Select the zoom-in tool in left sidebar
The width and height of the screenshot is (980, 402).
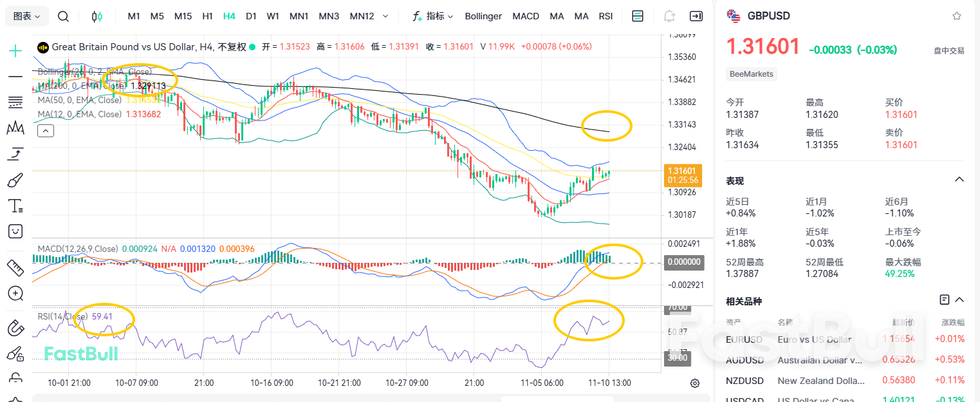tap(14, 294)
